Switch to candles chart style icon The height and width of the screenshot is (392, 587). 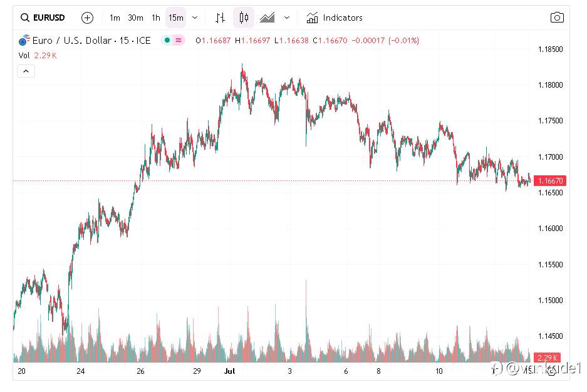coord(244,18)
